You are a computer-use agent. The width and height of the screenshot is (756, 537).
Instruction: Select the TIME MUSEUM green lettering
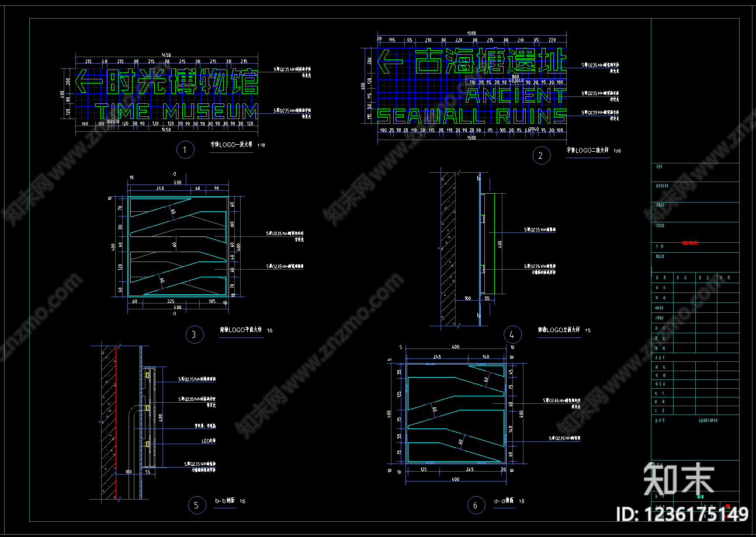click(176, 113)
